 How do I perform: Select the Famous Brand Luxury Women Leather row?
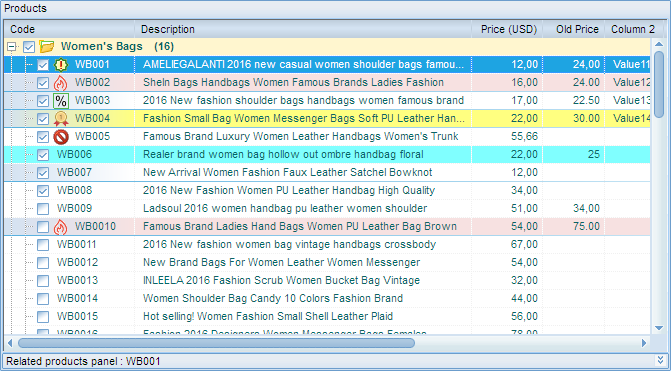click(x=327, y=137)
